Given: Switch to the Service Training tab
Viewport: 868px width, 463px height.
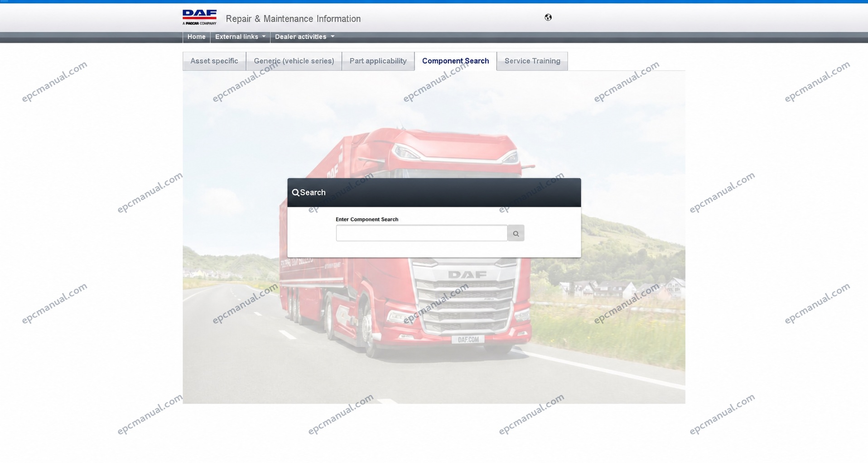Looking at the screenshot, I should [x=532, y=61].
